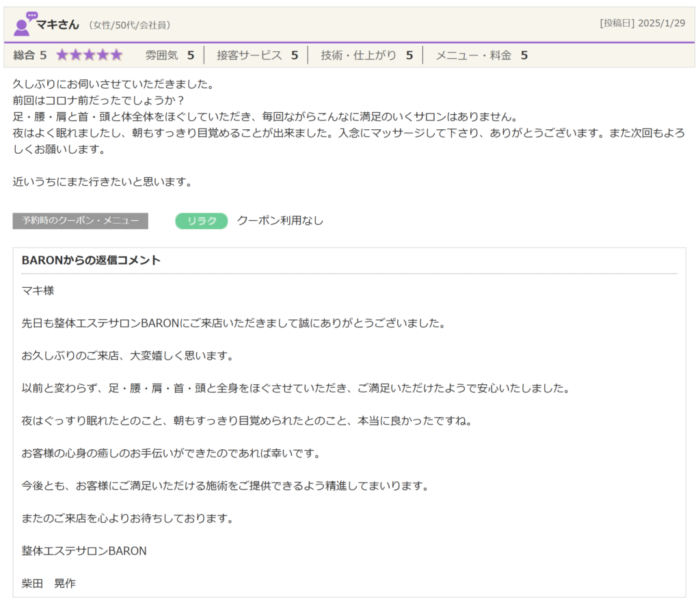Viewport: 700px width, 603px height.
Task: Click the five-star rating icons
Action: point(89,55)
